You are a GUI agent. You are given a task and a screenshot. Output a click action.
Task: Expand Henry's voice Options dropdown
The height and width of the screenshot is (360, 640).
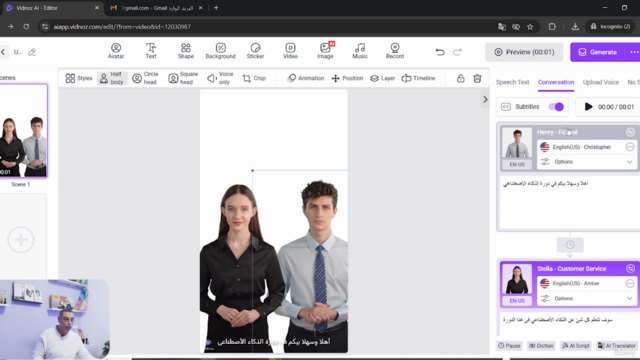point(587,162)
